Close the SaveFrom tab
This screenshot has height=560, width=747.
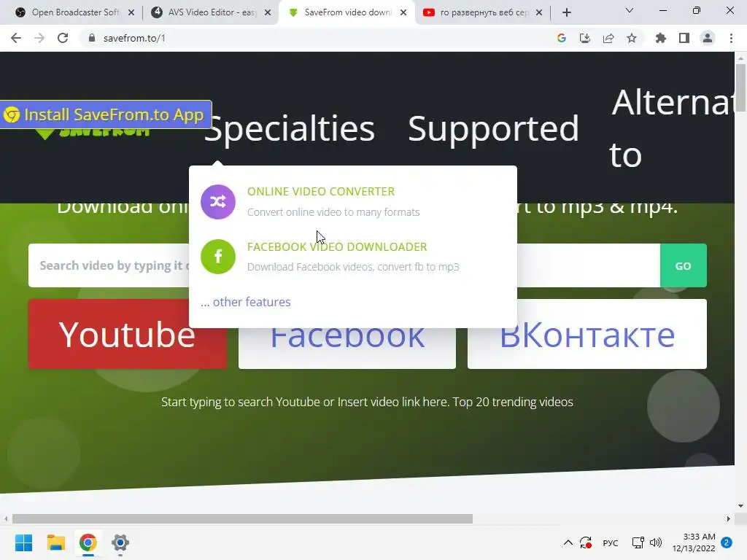(x=403, y=12)
